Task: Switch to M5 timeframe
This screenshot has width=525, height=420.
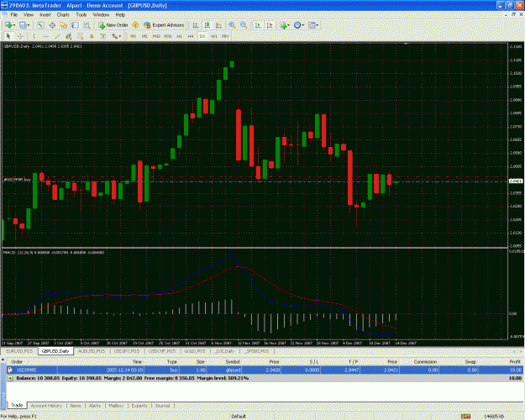Action: coord(144,36)
